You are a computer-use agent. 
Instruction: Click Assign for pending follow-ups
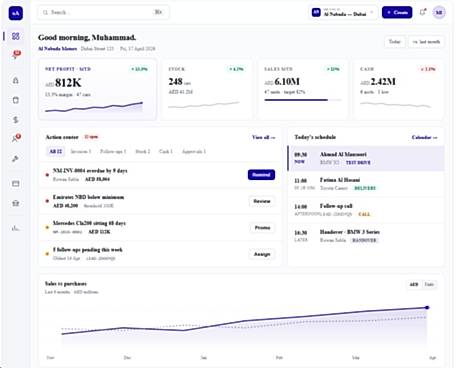(x=262, y=254)
